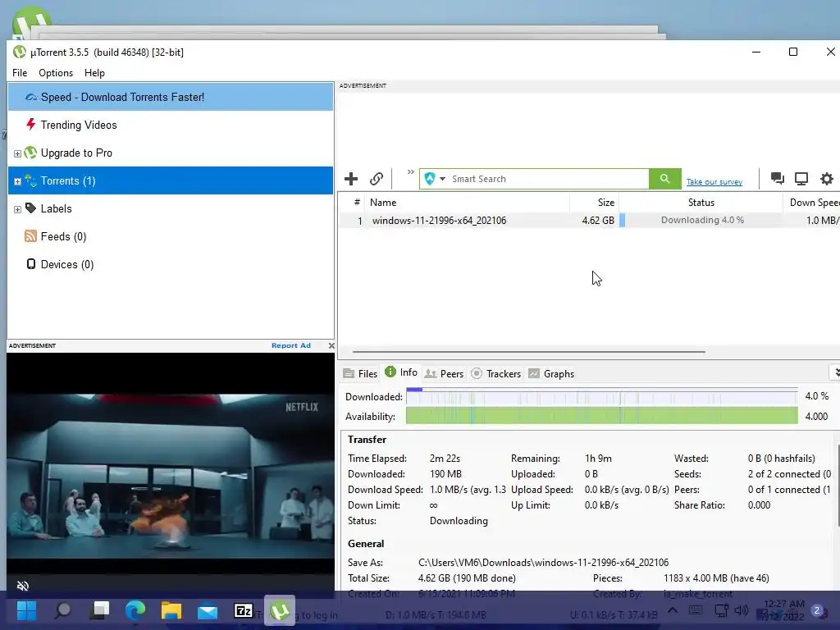This screenshot has height=630, width=840.
Task: Open the Help menu
Action: pyautogui.click(x=95, y=73)
